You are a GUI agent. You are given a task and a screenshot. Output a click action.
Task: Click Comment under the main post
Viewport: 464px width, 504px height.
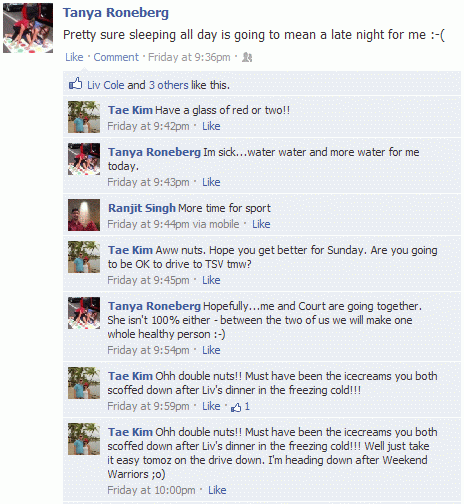click(116, 57)
